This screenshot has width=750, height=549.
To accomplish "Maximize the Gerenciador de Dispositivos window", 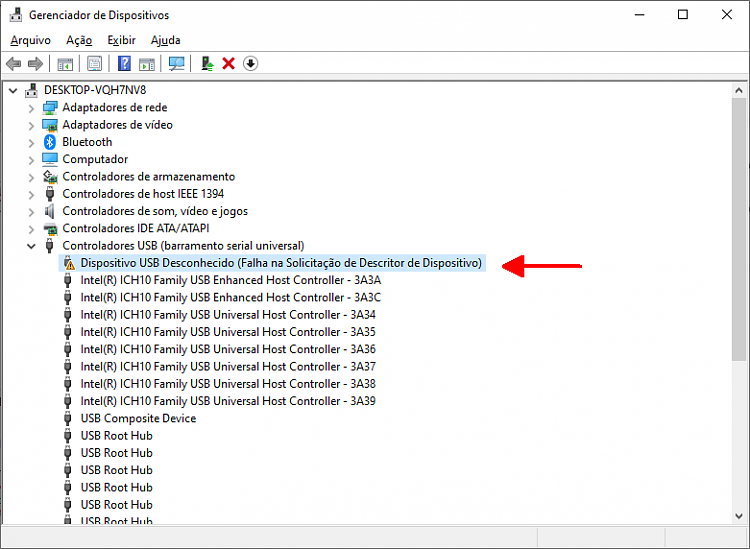I will click(x=683, y=15).
